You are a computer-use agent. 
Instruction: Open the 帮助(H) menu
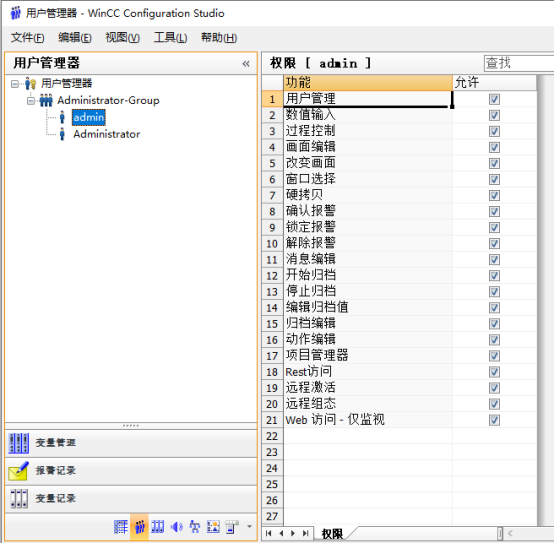coord(219,37)
